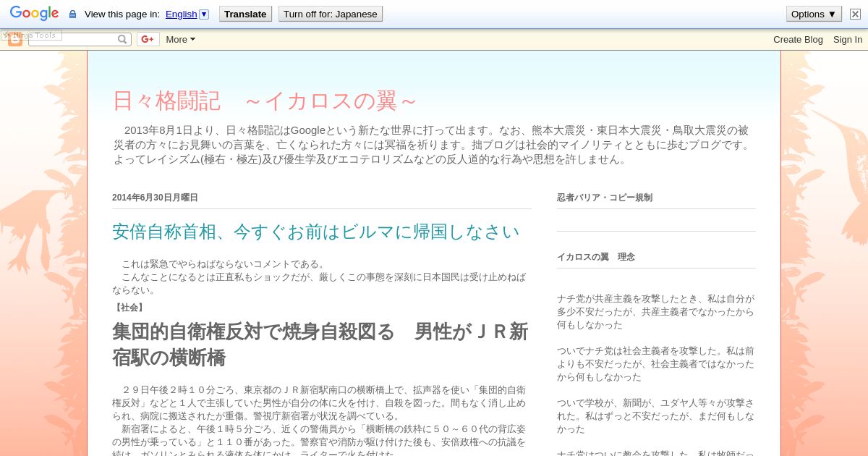Share on Google+ button
This screenshot has width=868, height=456.
tap(148, 39)
